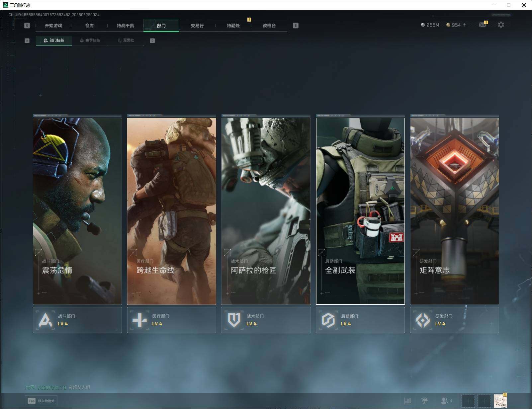Open the 特勤处 tab

(x=233, y=26)
